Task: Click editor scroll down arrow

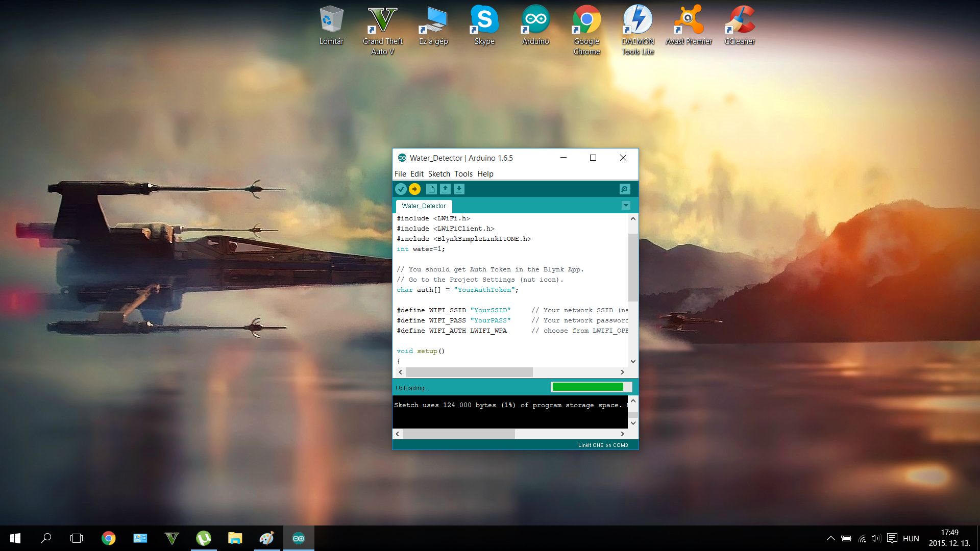Action: click(x=633, y=361)
